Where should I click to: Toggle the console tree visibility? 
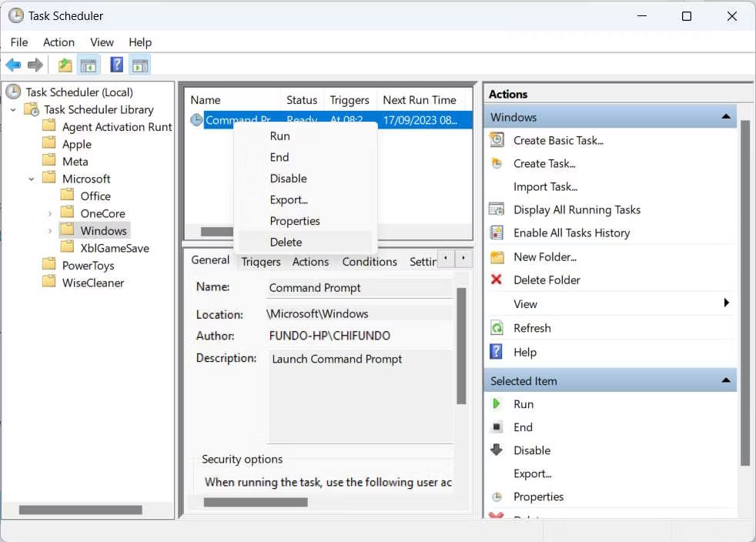tap(89, 65)
